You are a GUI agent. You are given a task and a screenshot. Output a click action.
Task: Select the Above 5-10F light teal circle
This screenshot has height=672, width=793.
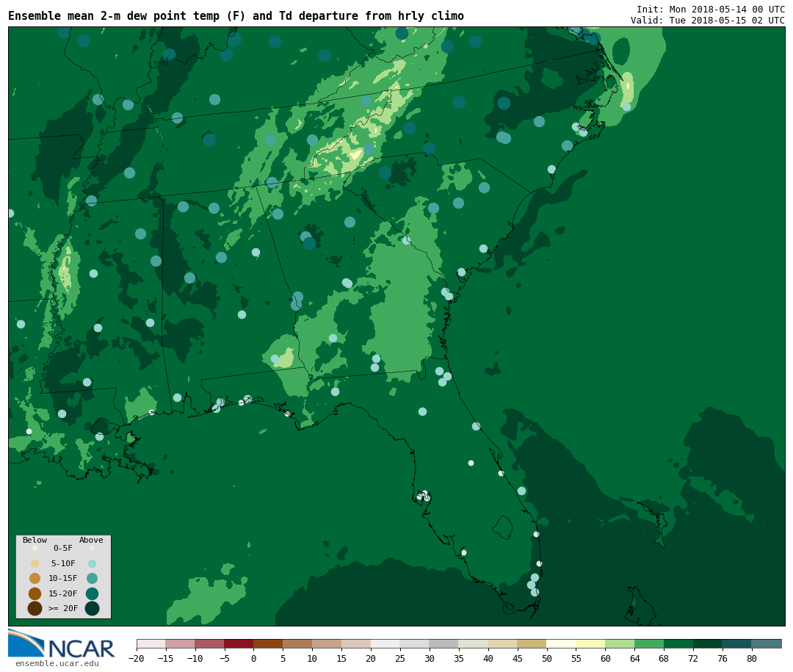click(92, 563)
